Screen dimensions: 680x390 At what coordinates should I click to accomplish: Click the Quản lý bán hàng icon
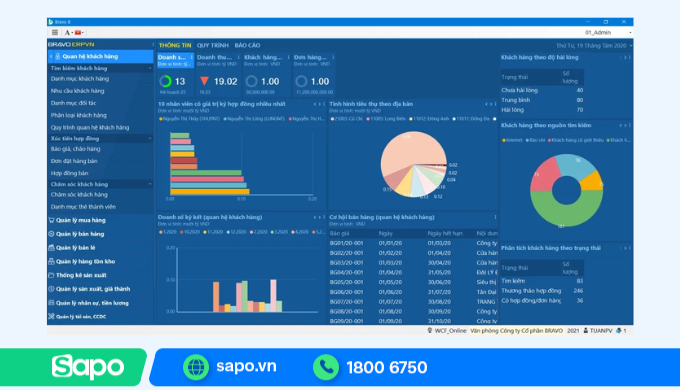51,234
